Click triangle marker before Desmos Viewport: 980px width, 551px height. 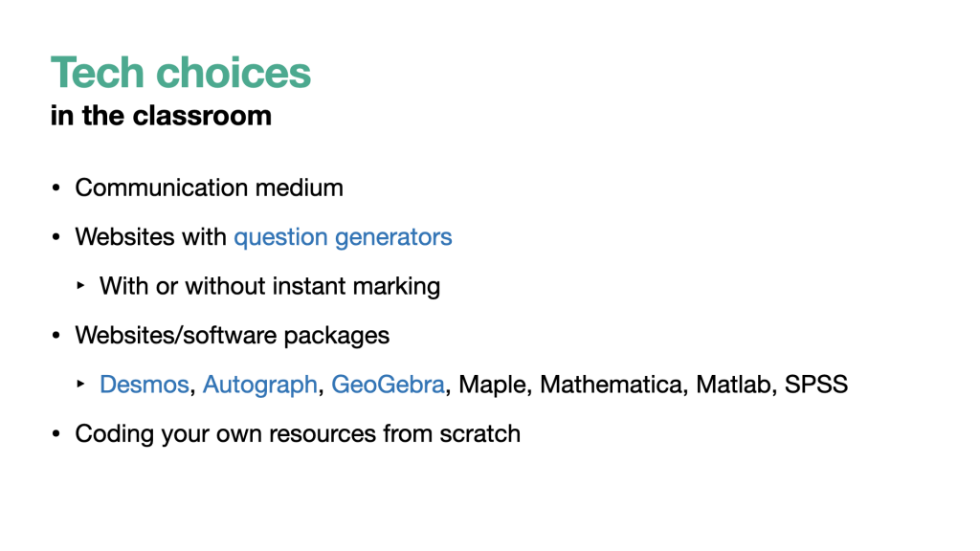[81, 385]
